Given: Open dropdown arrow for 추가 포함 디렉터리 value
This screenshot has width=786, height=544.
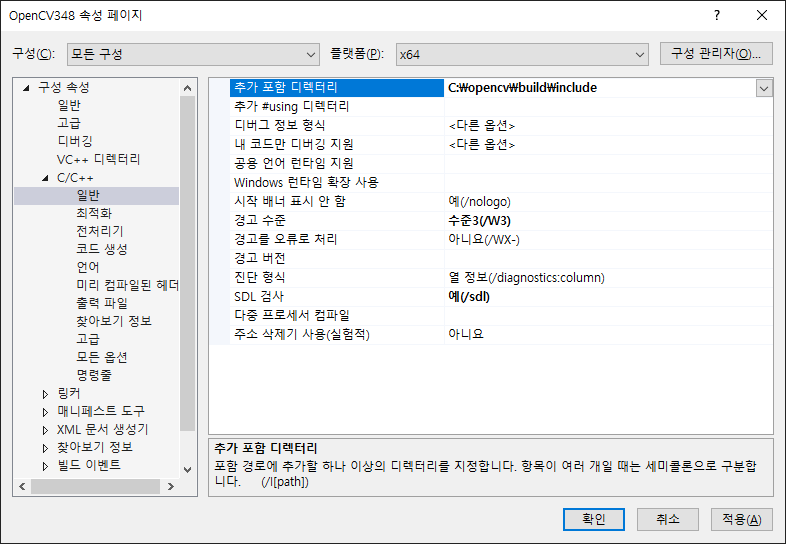Looking at the screenshot, I should pos(763,89).
